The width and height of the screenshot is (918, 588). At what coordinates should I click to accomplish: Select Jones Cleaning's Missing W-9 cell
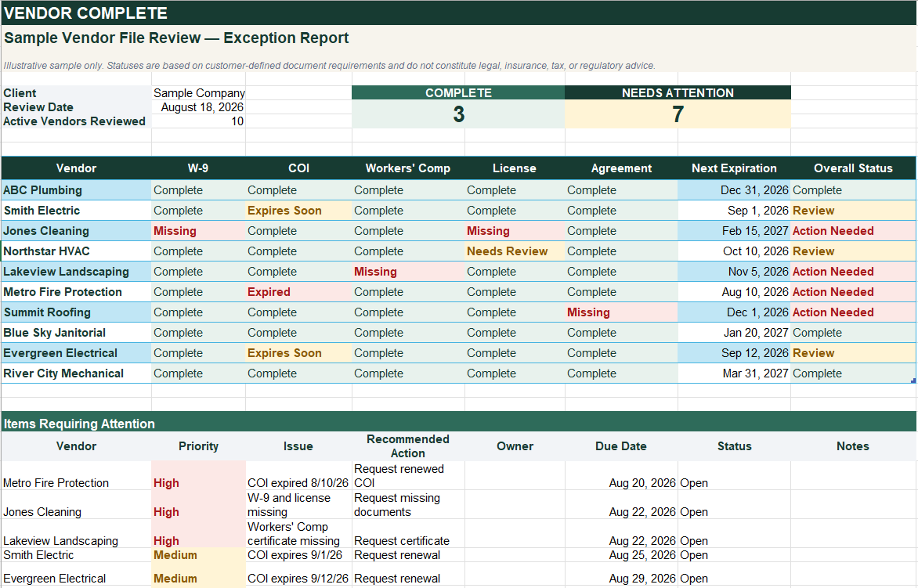click(198, 231)
